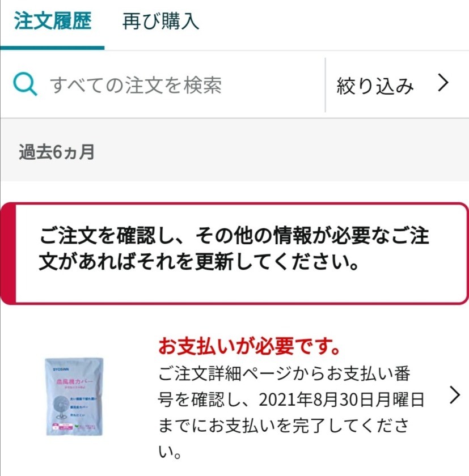Click the teal underline indicator below 注文履歴
Screen dimensions: 469x476
point(52,48)
